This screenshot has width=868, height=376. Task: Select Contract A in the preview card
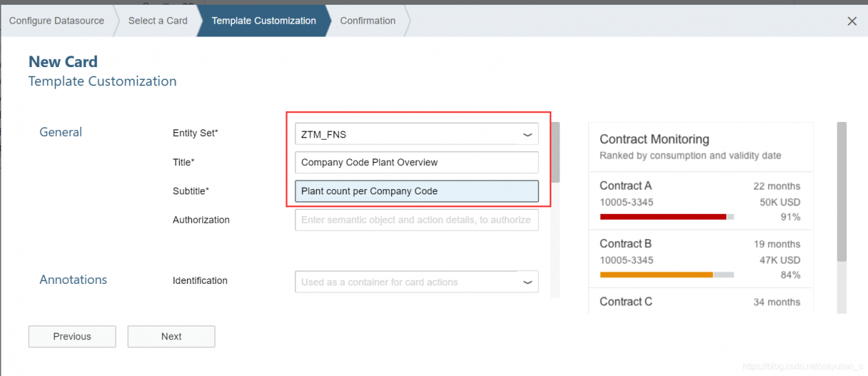coord(626,186)
